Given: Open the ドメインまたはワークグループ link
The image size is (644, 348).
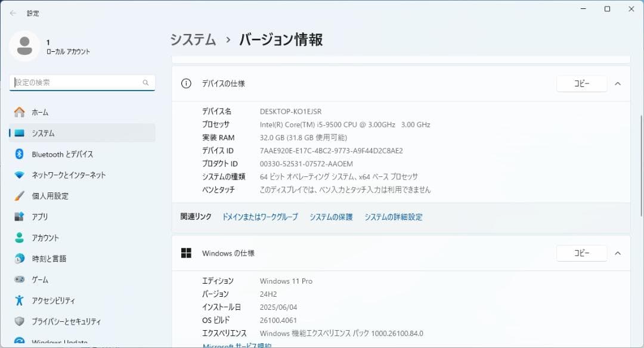Looking at the screenshot, I should coord(259,217).
